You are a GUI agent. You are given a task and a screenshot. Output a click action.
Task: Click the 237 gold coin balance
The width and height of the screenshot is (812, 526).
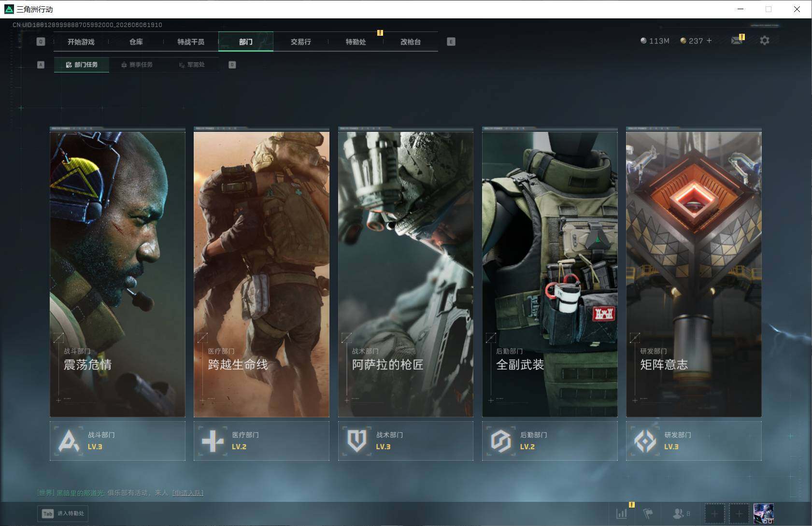pos(691,41)
